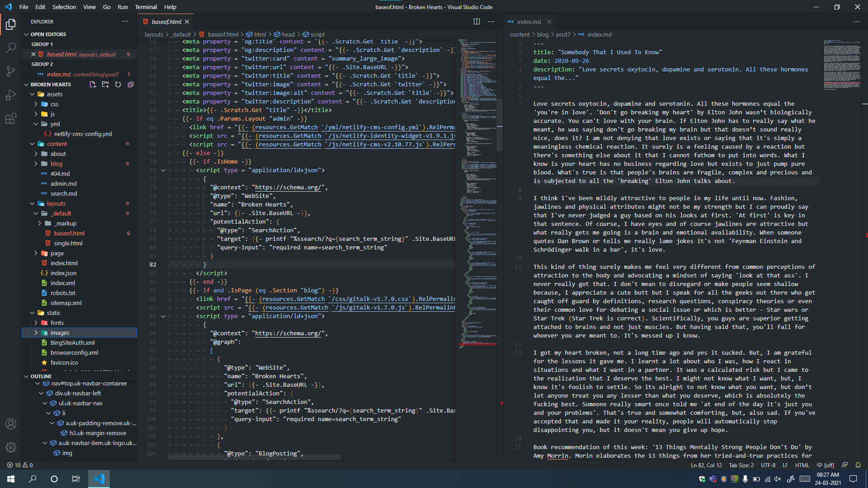Change file encoding UTF-8
The image size is (868, 488).
(768, 465)
